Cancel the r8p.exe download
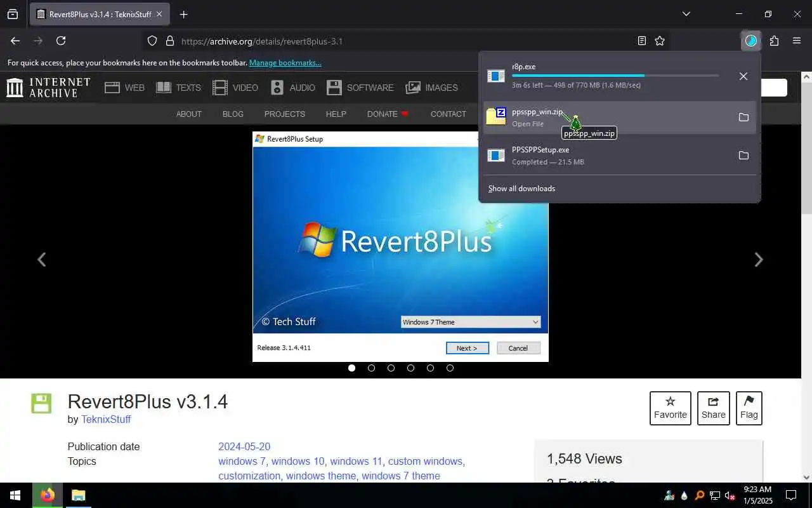This screenshot has width=812, height=508. (743, 76)
